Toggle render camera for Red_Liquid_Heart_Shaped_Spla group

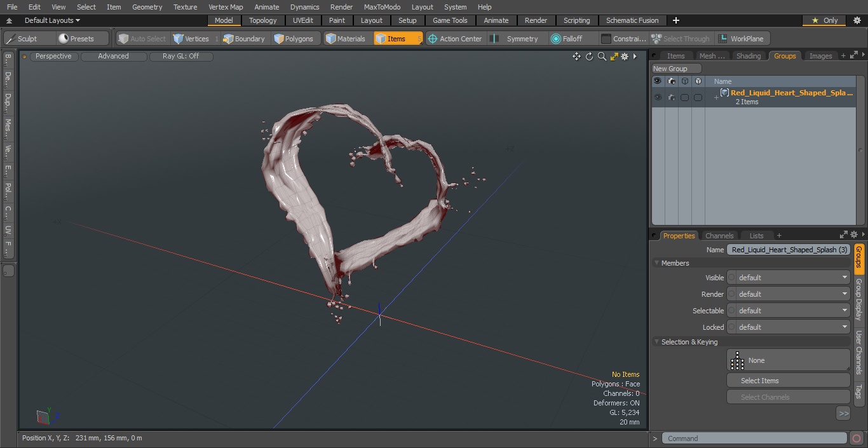click(x=672, y=97)
